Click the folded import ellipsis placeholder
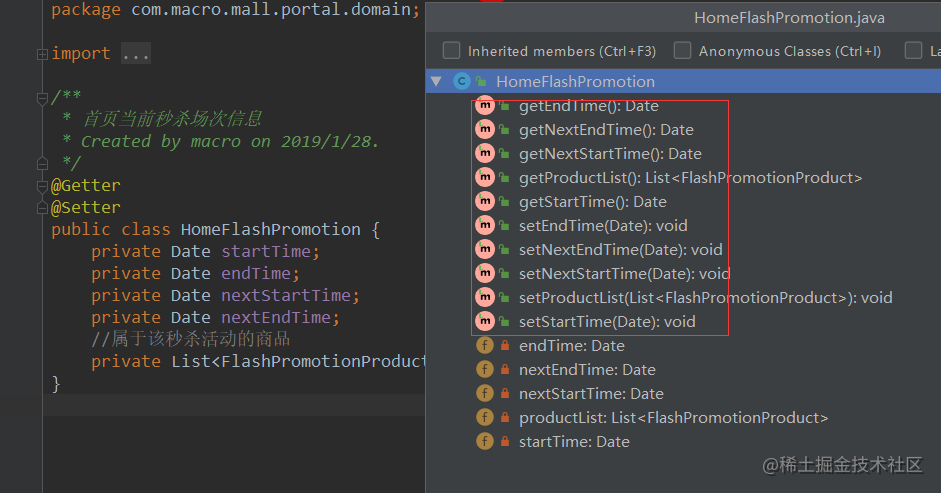The height and width of the screenshot is (493, 941). (x=136, y=53)
